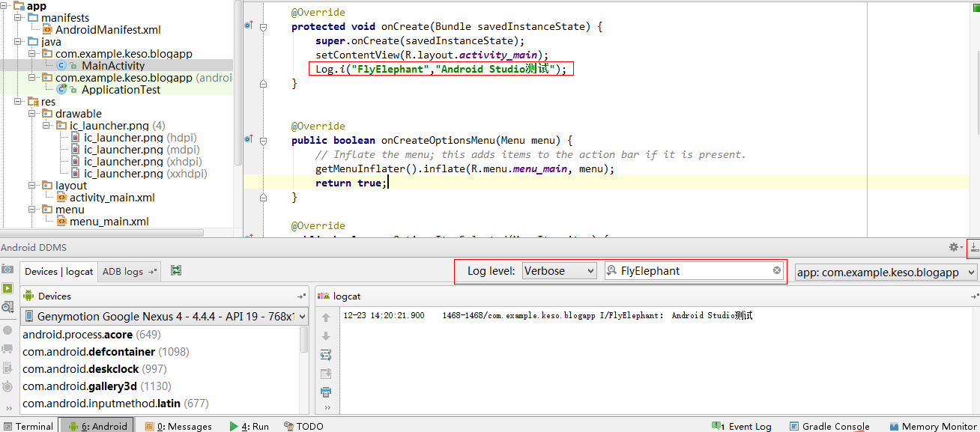Screen dimensions: 980x432
Task: Click override gutter marker beside onCreate
Action: (248, 26)
